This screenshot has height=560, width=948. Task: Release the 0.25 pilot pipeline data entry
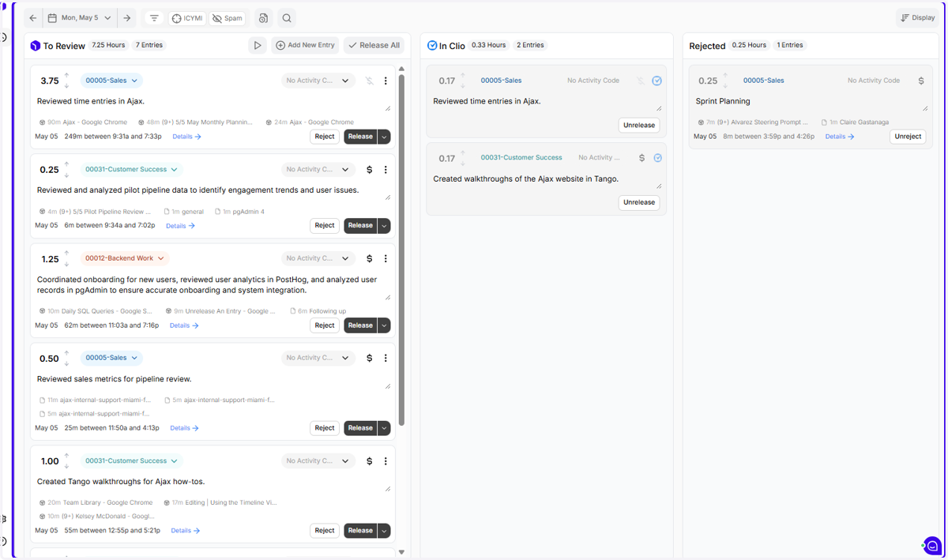pos(360,225)
